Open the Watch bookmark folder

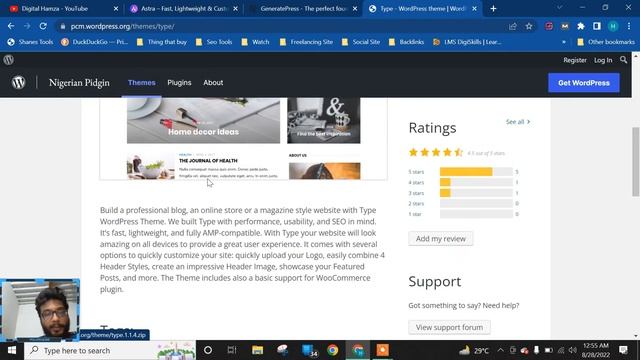click(x=255, y=42)
